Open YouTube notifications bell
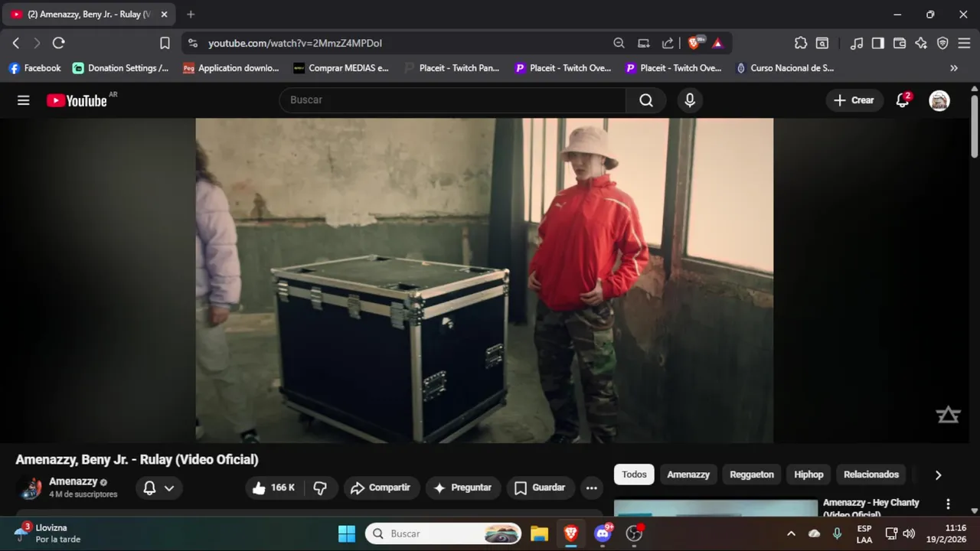 (903, 100)
